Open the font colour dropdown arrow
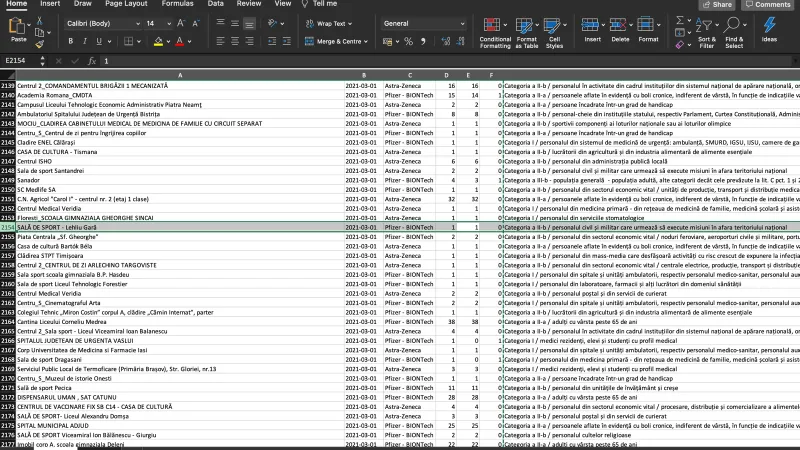This screenshot has width=800, height=450. [189, 41]
